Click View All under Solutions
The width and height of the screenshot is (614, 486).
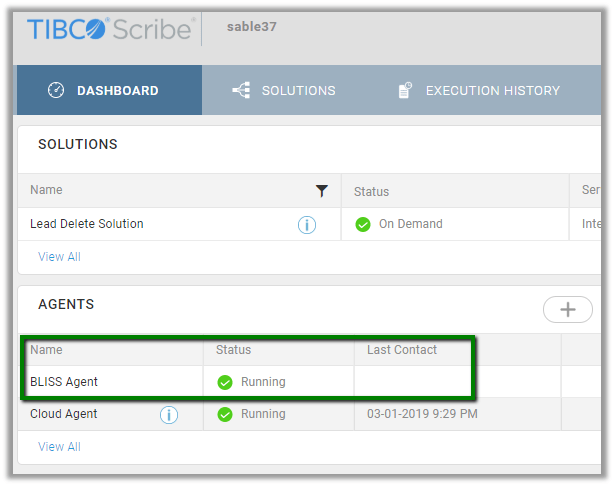(x=59, y=257)
